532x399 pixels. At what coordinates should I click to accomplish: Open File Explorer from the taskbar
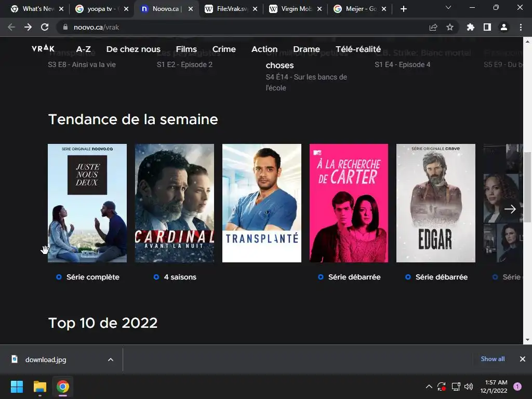click(x=39, y=387)
